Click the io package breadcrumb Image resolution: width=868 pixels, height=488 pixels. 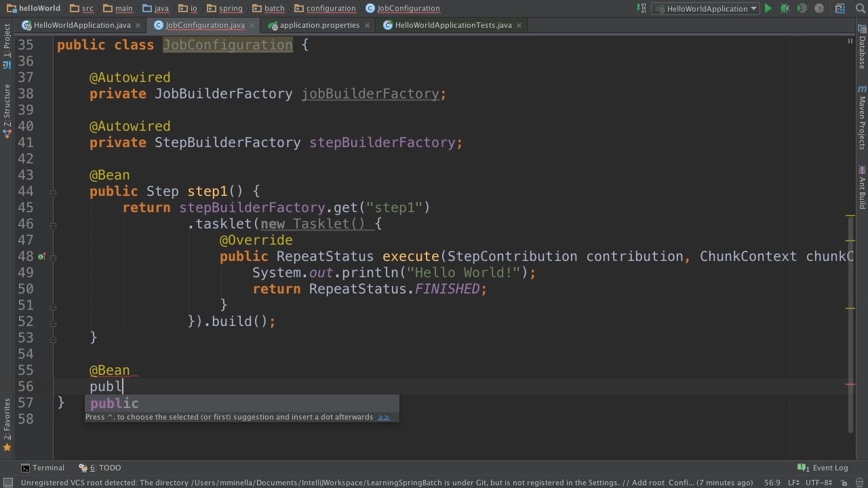pos(188,8)
